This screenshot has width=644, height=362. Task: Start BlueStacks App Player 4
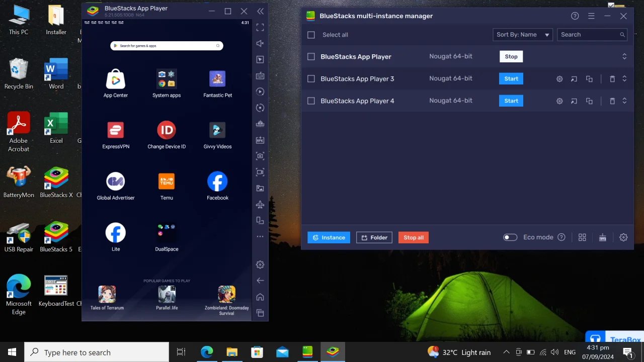[511, 101]
